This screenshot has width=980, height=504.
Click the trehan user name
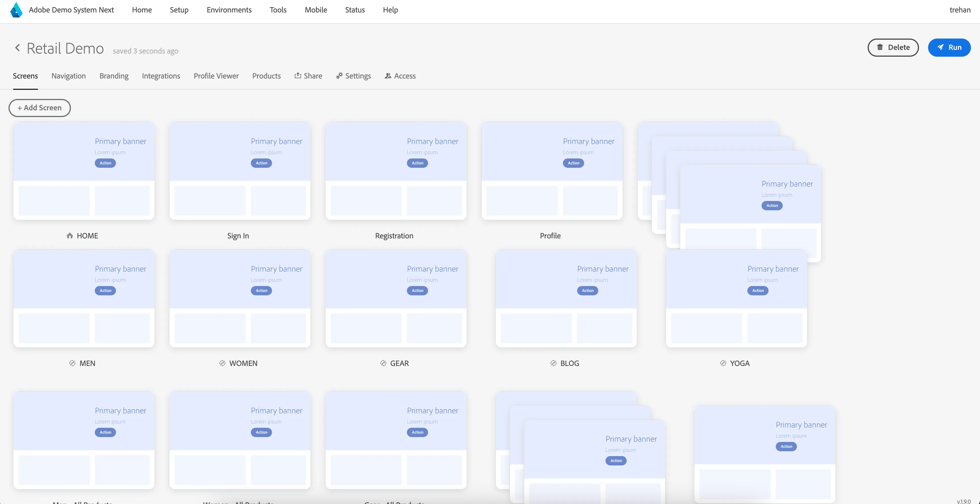[x=960, y=10]
